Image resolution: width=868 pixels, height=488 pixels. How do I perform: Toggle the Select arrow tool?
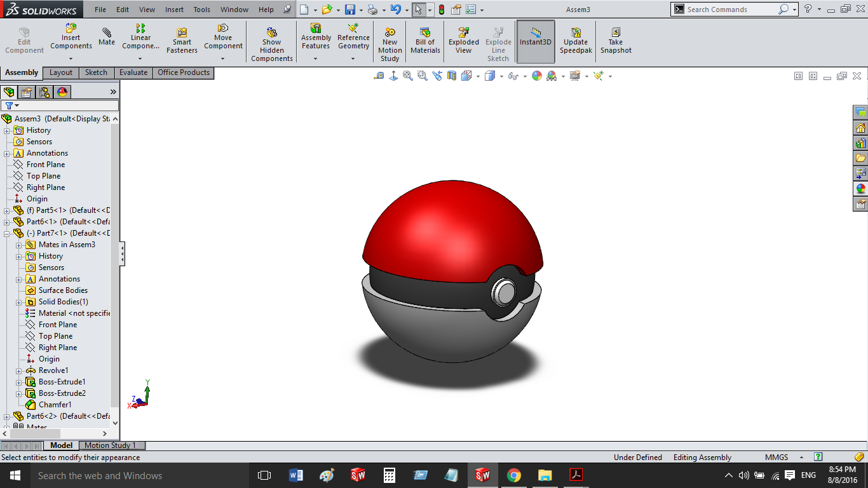pos(418,10)
